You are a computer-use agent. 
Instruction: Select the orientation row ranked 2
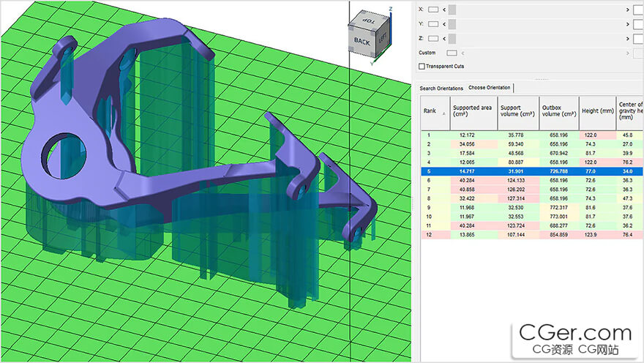(x=532, y=144)
